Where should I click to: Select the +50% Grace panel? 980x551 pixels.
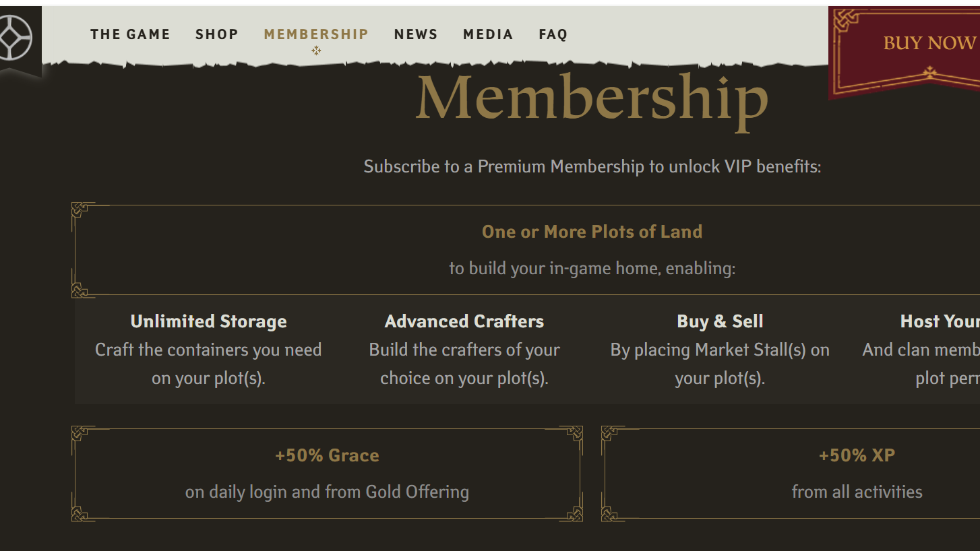(328, 472)
